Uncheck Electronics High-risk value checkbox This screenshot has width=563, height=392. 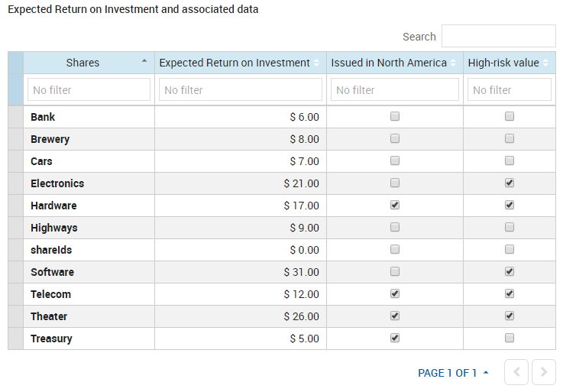click(x=510, y=183)
